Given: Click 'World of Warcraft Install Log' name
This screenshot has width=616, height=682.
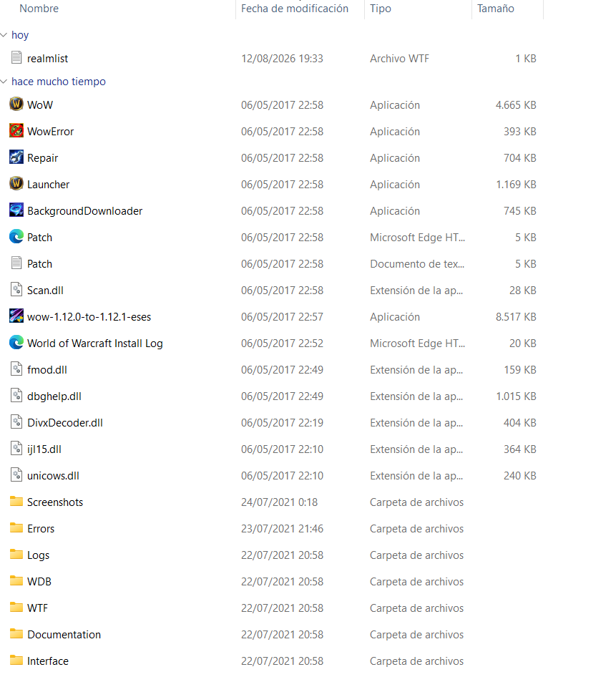Looking at the screenshot, I should coord(94,344).
